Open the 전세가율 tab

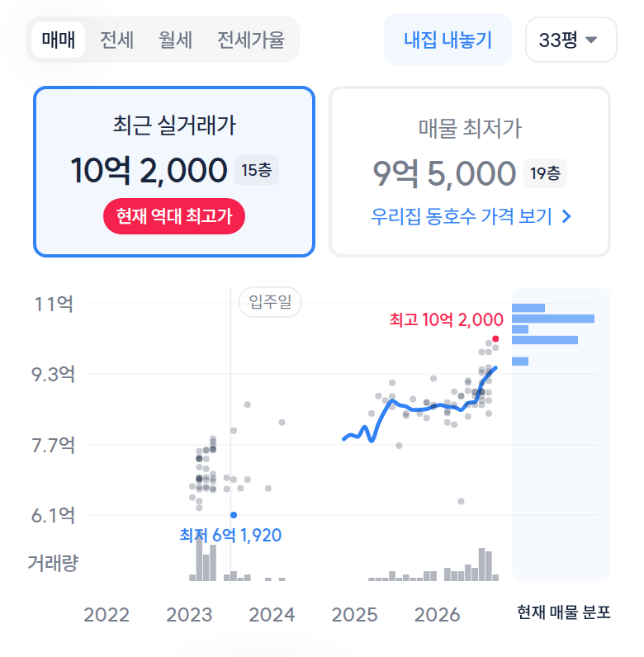pos(251,40)
